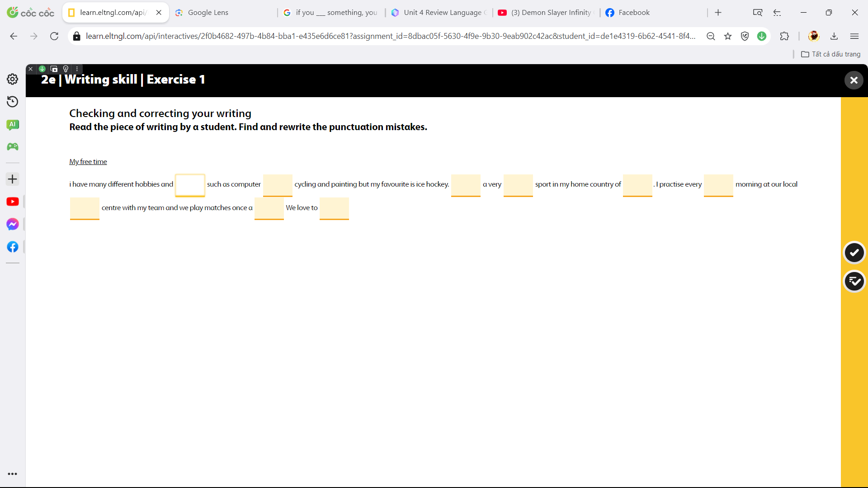
Task: Click the 'Checking and correcting your writing' heading
Action: point(160,113)
